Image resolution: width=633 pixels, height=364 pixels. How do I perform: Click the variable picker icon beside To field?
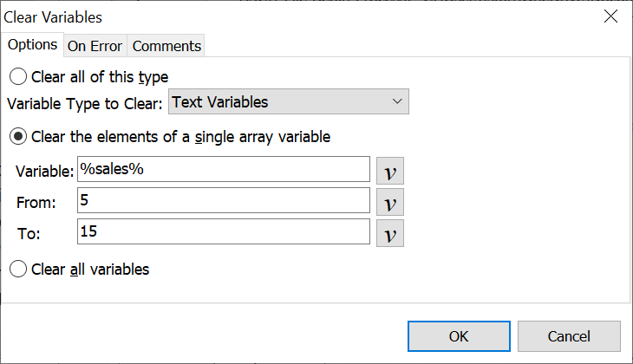point(390,233)
